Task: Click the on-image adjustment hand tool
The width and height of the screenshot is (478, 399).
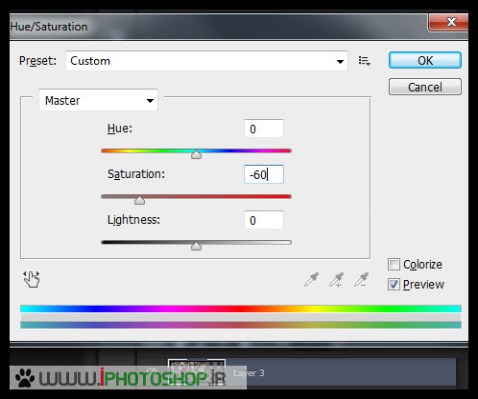Action: pos(32,279)
